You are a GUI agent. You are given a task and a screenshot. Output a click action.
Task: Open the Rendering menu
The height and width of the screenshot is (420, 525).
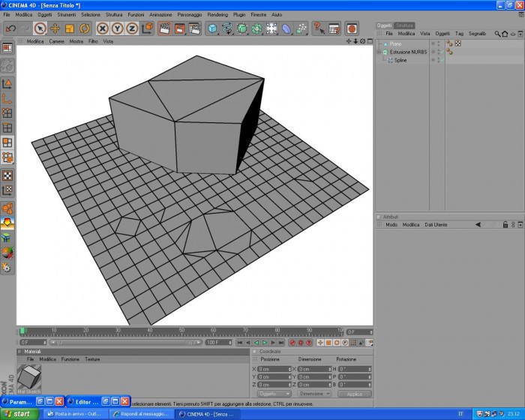[217, 15]
